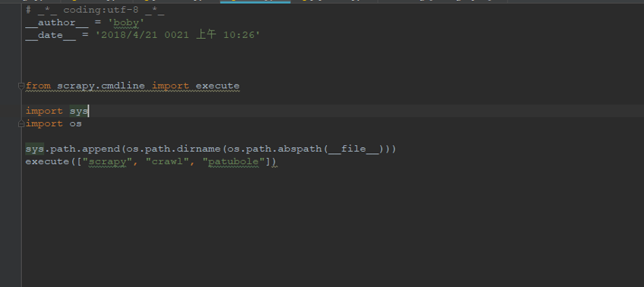Image resolution: width=644 pixels, height=287 pixels.
Task: Click the "patubole" spider name string
Action: click(234, 162)
